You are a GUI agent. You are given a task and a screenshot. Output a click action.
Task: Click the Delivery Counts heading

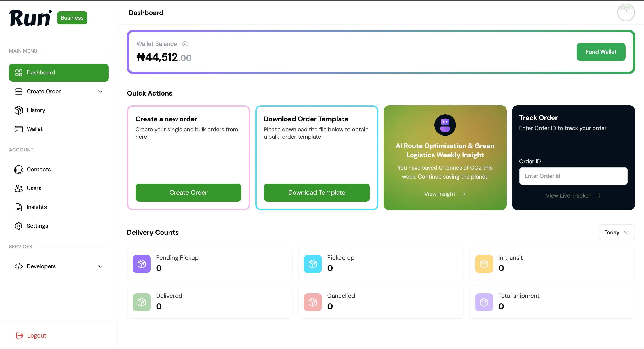(153, 232)
